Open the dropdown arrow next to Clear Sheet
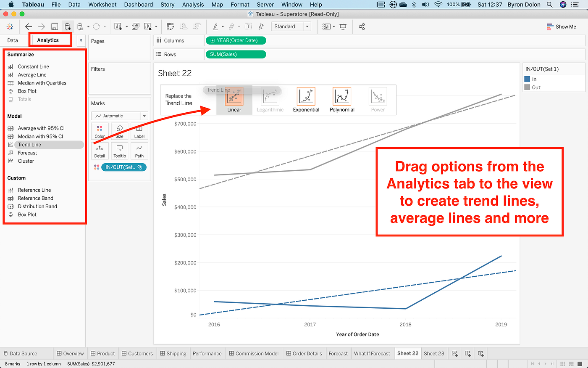 coord(156,27)
